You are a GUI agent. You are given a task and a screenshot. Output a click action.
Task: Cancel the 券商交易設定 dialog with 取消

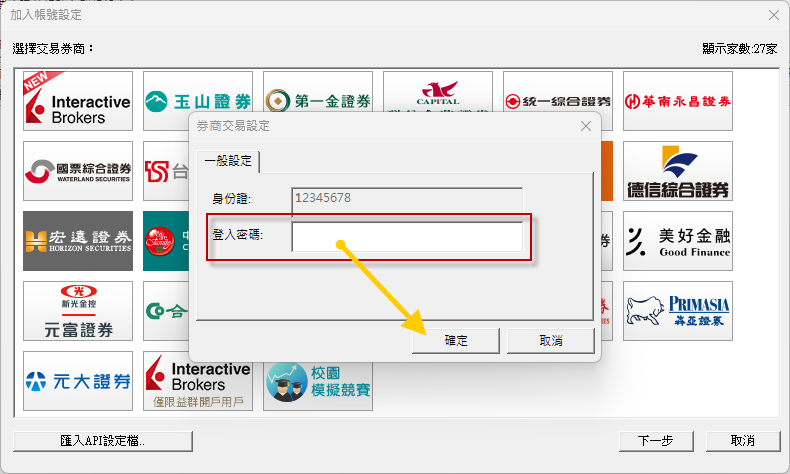pos(551,341)
